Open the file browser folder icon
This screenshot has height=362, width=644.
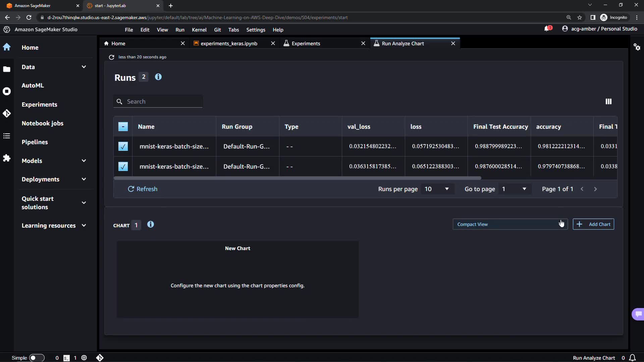point(7,69)
